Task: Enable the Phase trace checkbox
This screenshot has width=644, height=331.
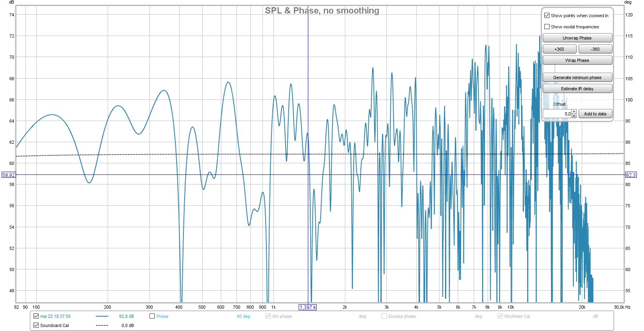Action: (x=152, y=316)
